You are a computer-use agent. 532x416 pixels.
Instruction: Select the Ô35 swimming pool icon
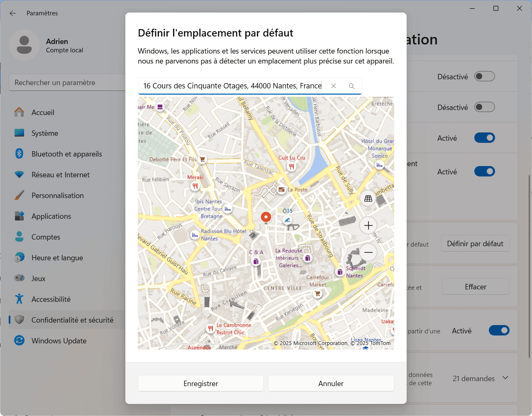pyautogui.click(x=288, y=220)
